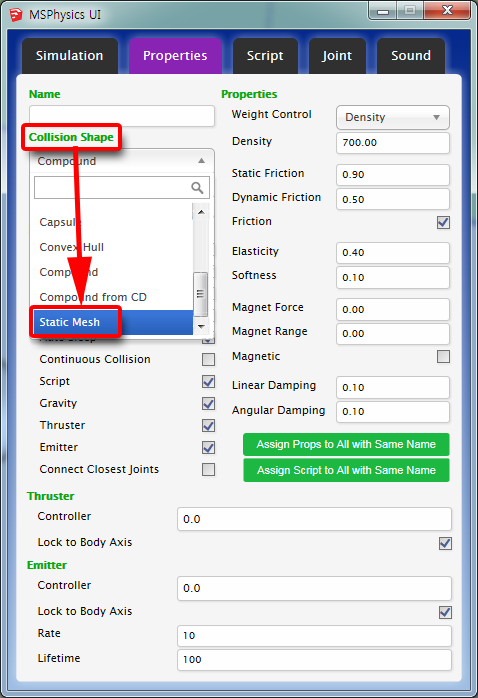This screenshot has height=698, width=478.
Task: Enable Continuous Collision checkbox
Action: tap(208, 359)
